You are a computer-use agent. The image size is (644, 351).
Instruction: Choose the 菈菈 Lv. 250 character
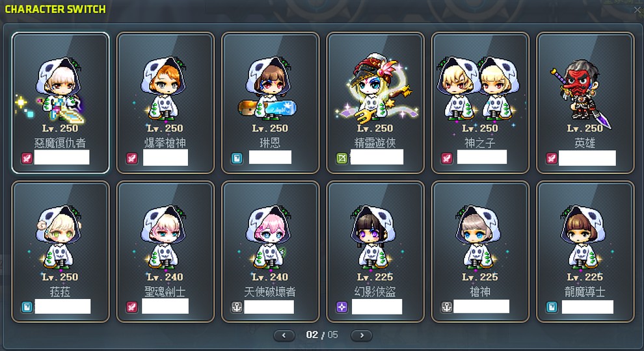point(60,252)
